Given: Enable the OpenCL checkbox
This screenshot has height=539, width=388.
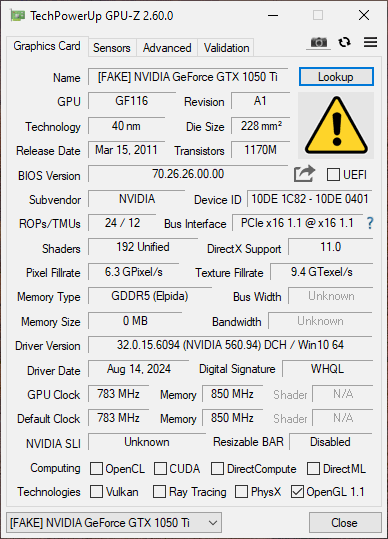Looking at the screenshot, I should (96, 469).
